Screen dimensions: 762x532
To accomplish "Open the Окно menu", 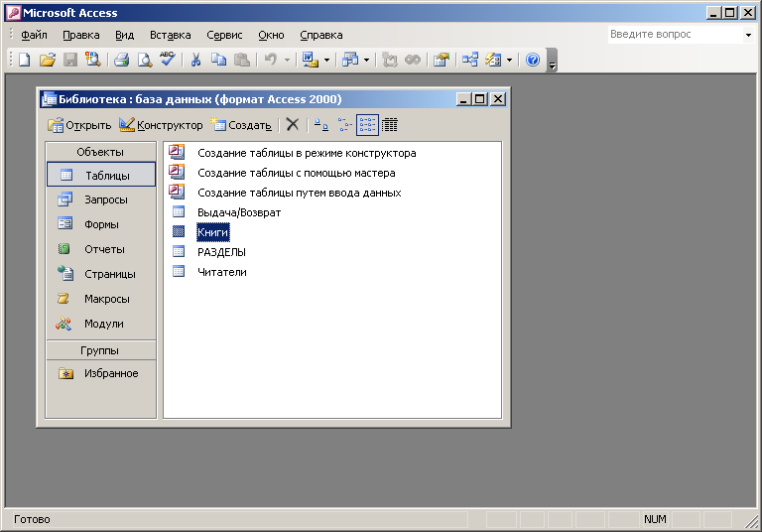I will pyautogui.click(x=271, y=35).
